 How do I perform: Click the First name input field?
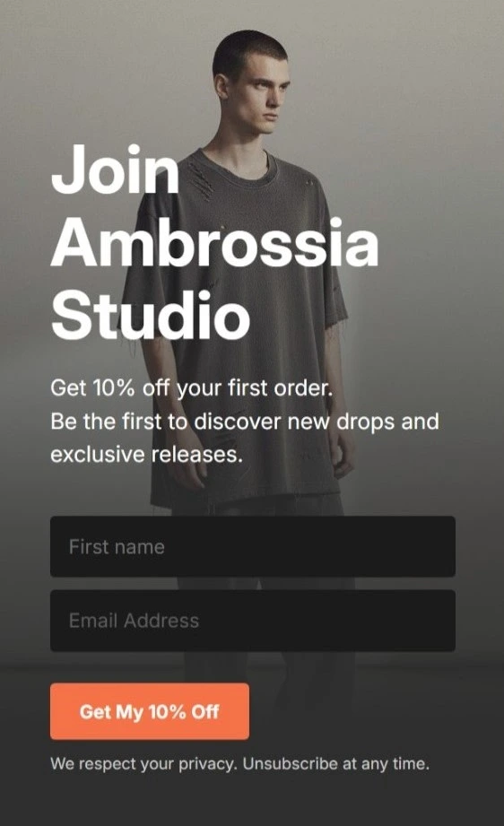[253, 546]
